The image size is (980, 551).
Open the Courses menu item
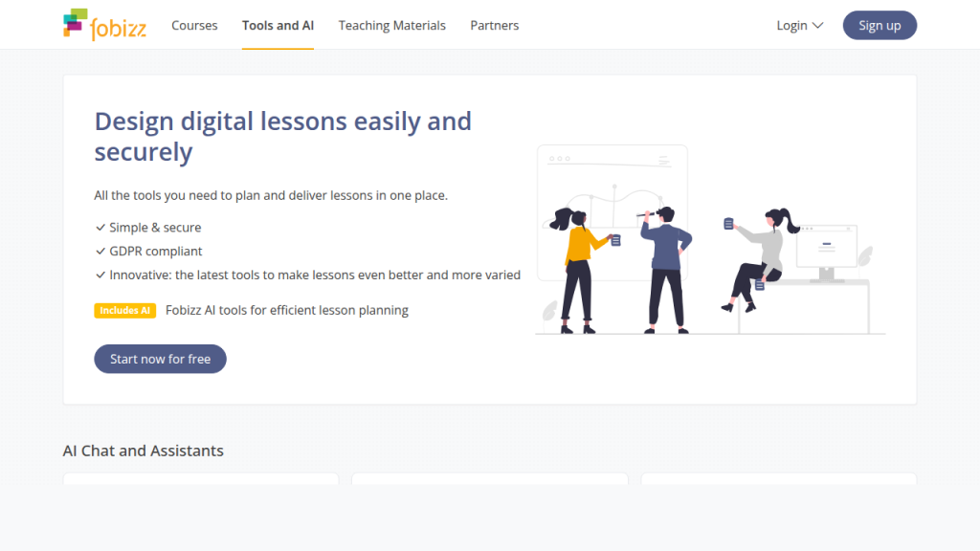194,26
